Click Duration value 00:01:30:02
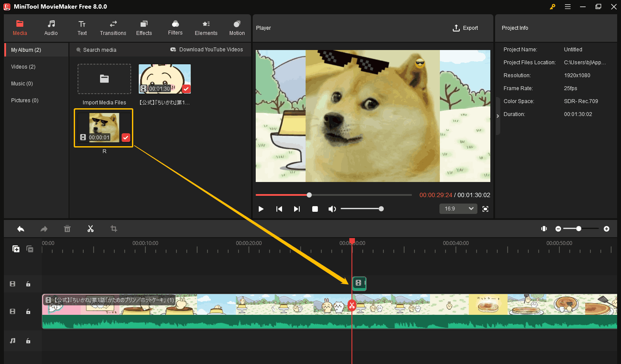This screenshot has width=621, height=364. (x=578, y=114)
